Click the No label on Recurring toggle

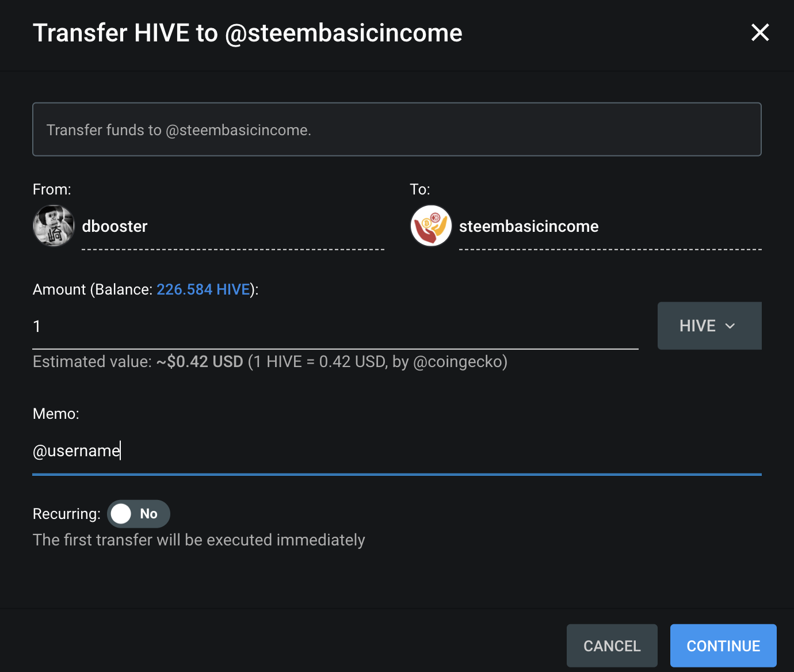click(148, 514)
